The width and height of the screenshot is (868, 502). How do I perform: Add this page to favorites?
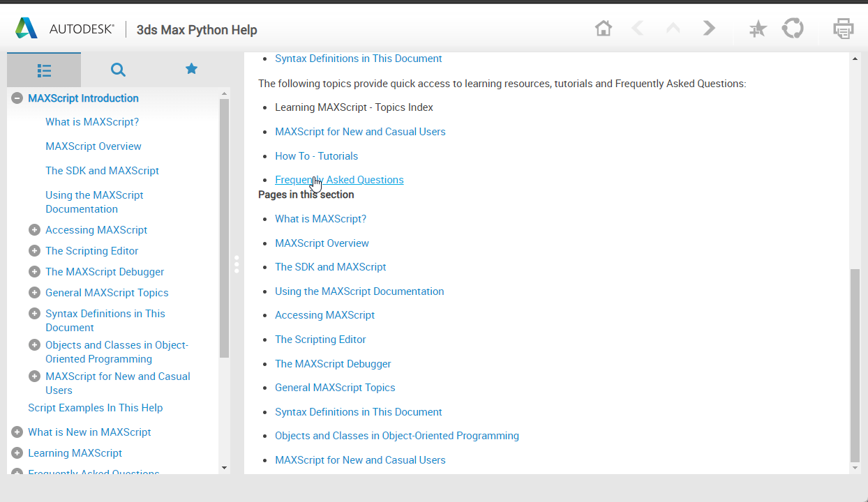pos(758,29)
